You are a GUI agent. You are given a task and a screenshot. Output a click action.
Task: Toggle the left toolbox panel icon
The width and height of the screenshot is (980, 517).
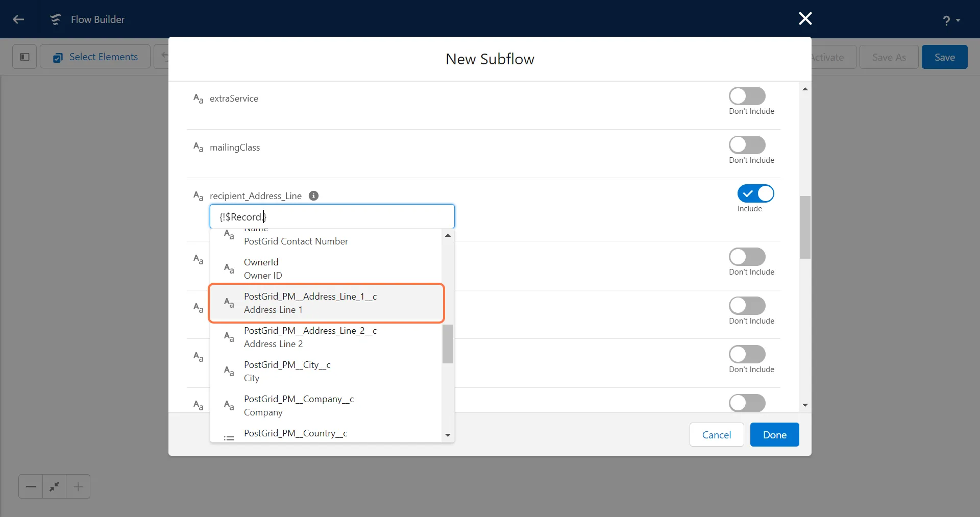tap(24, 57)
